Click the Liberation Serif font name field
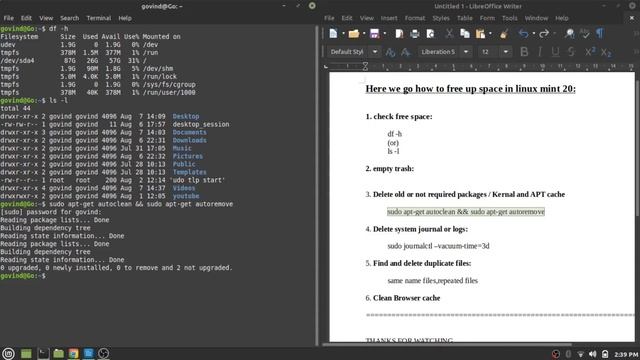Screen dimensions: 640x360 439,52
